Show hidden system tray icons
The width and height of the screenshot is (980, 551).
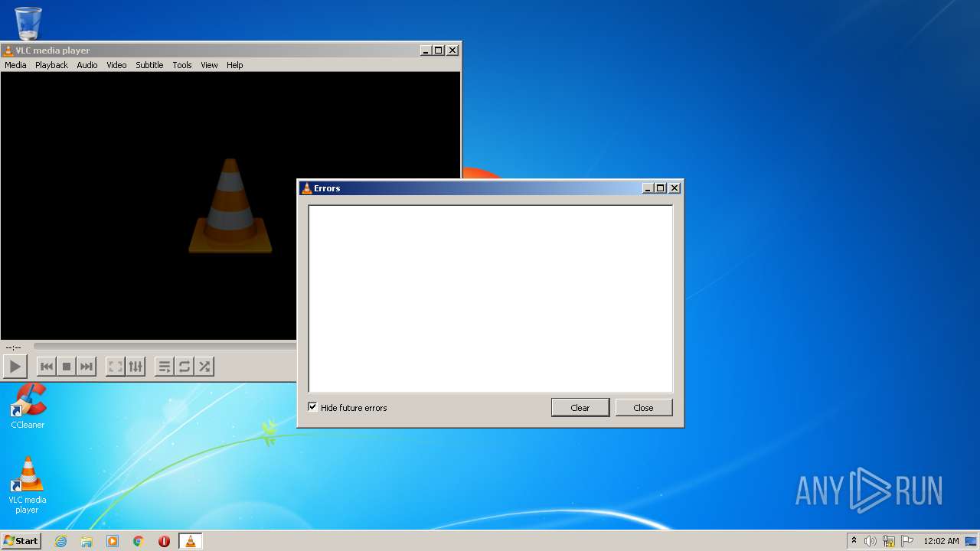[854, 541]
